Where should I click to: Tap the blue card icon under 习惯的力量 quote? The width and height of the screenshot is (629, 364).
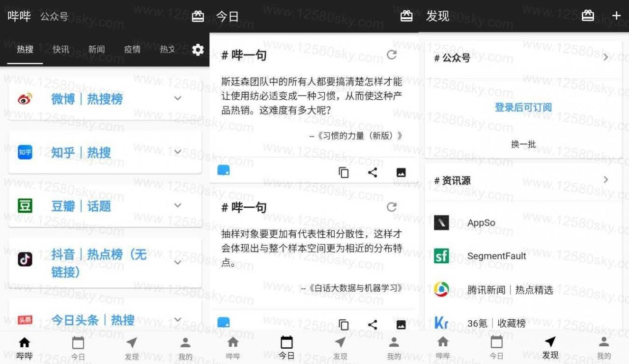[x=224, y=170]
